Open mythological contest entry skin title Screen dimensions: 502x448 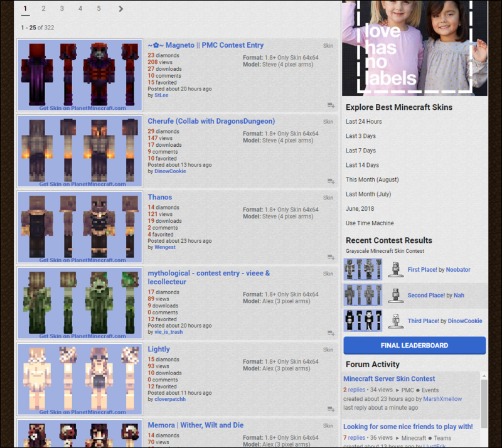click(x=209, y=277)
